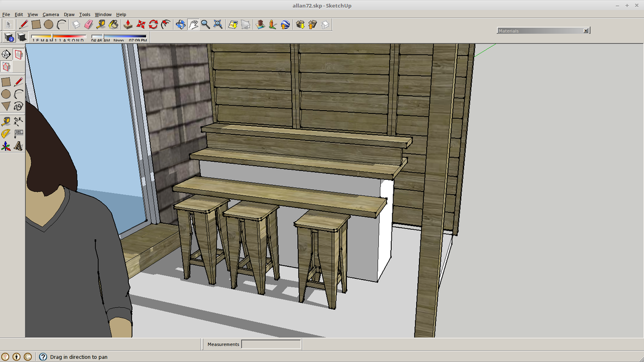Close the Materials panel

point(586,31)
